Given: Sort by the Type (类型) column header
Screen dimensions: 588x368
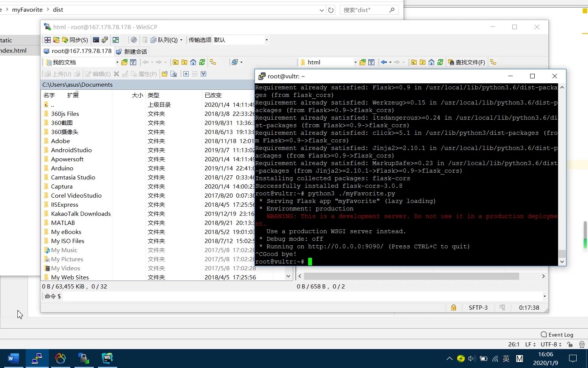Looking at the screenshot, I should coord(153,95).
